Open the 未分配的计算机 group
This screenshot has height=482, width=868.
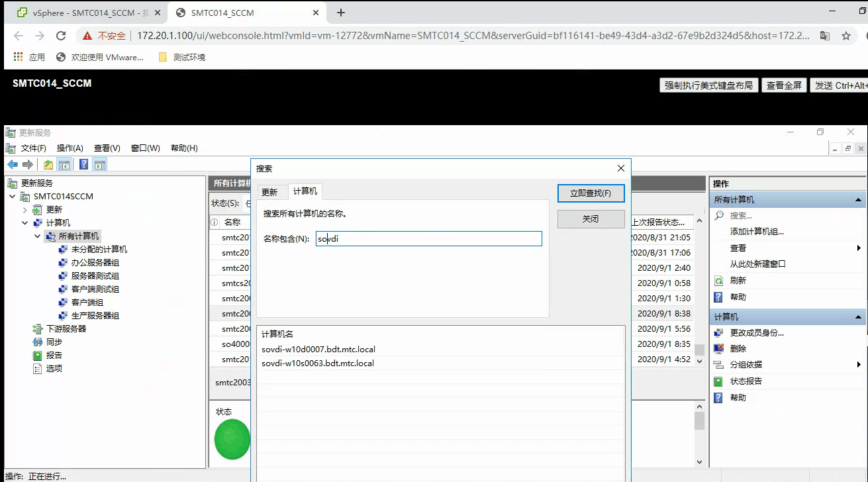click(99, 249)
